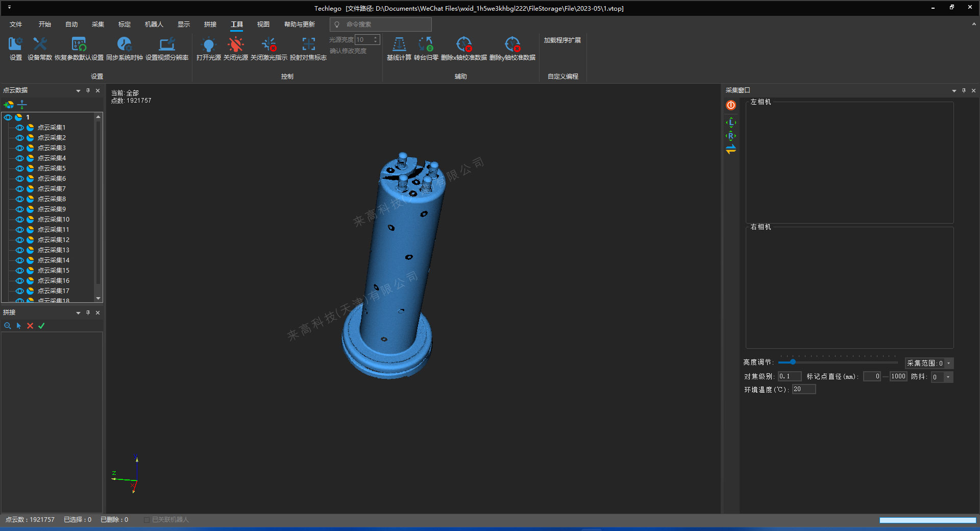This screenshot has height=531, width=980.
Task: Open 点云数据 panel options dropdown arrow
Action: [78, 91]
